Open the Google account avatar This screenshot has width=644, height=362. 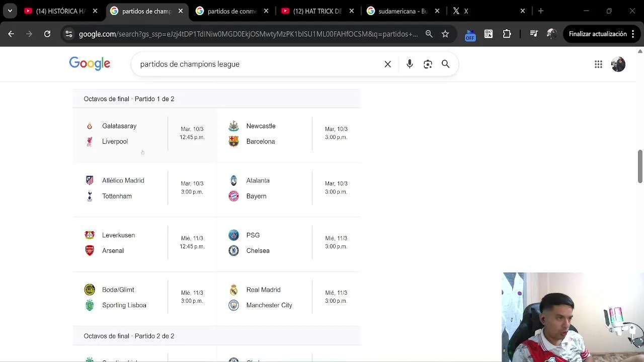(x=618, y=64)
